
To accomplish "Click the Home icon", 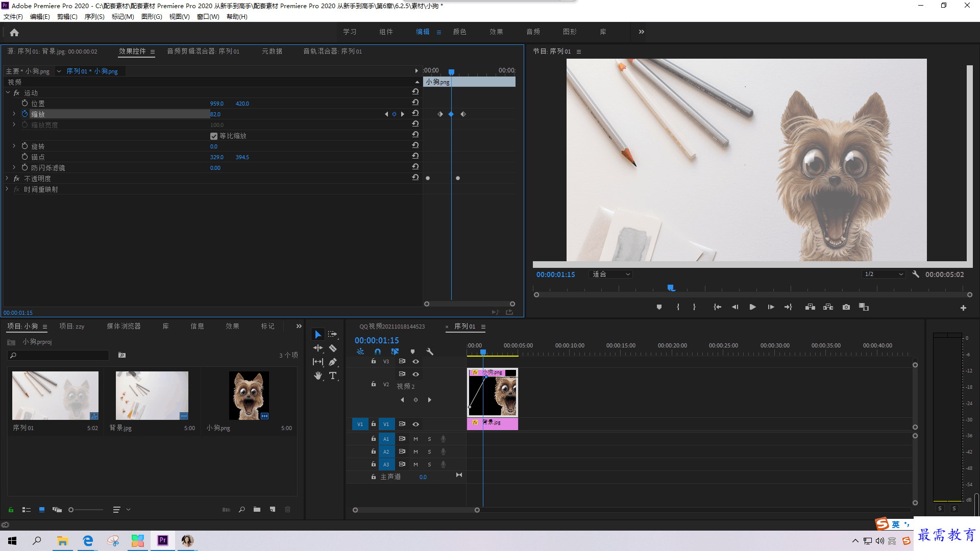I will point(14,32).
